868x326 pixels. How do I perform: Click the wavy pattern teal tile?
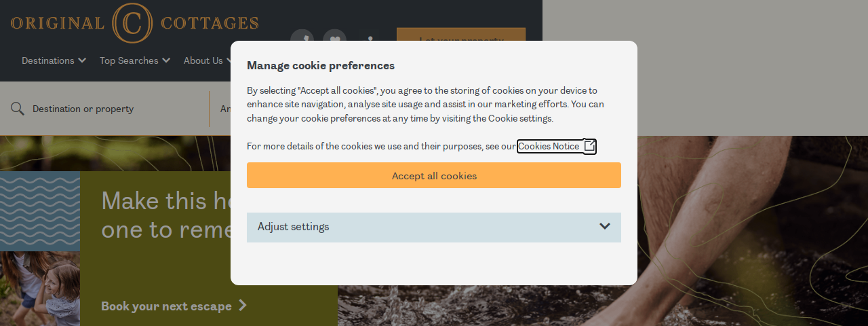40,211
